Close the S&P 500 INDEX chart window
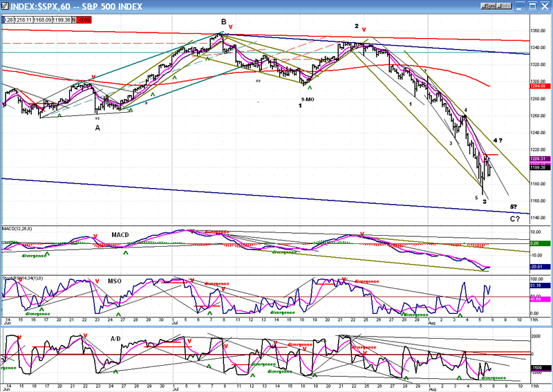This screenshot has height=392, width=553. 545,6
